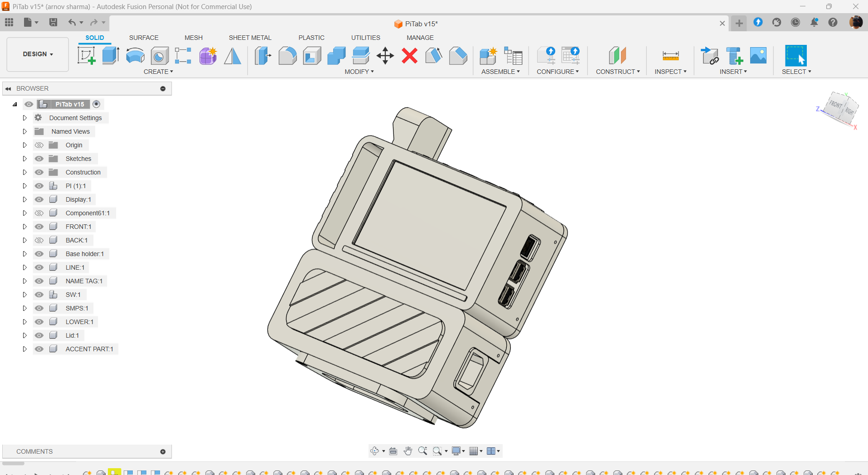Undo the last action
Screen dimensions: 868x475
pos(72,22)
